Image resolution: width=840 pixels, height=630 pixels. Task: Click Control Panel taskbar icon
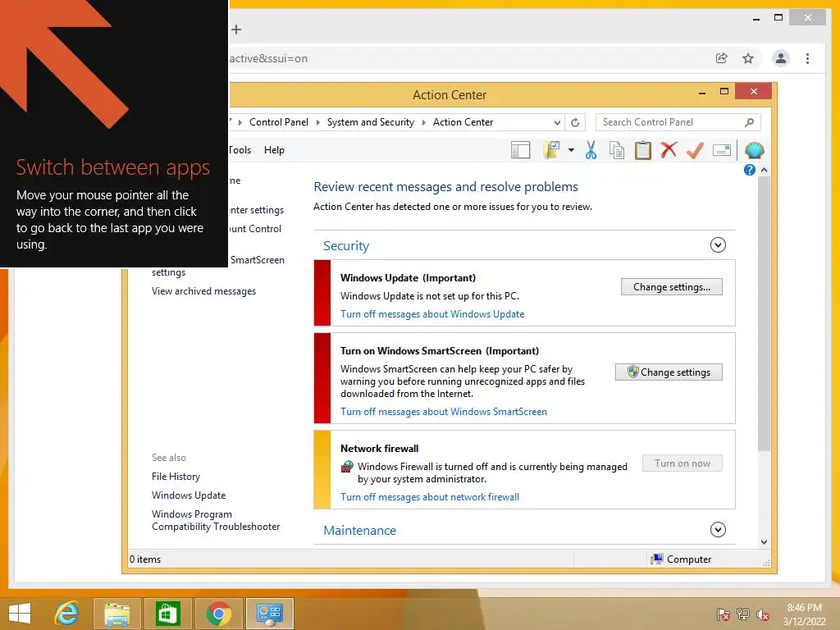click(269, 614)
